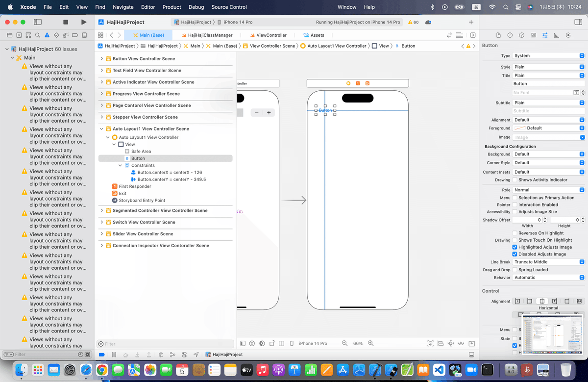Open the Add New Constraints button
Screen dimensions: 588x382
(451, 343)
